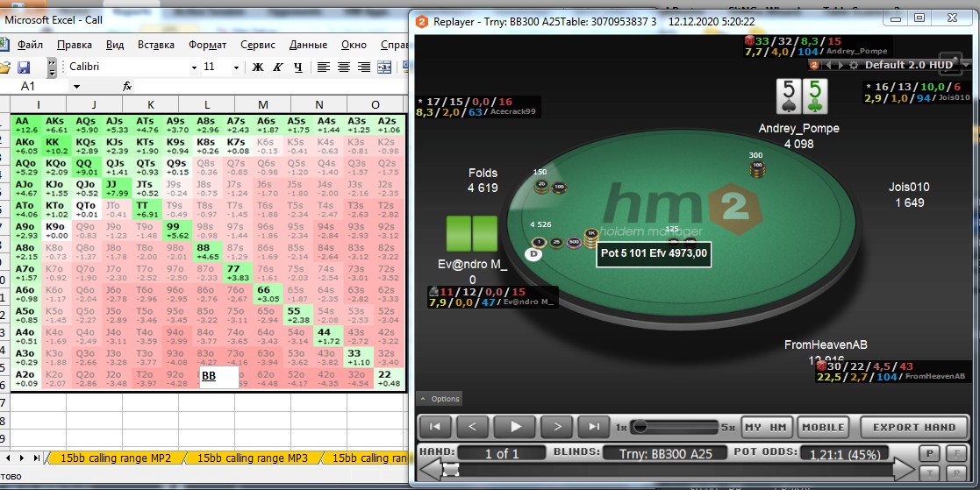
Task: Open the Вид menu in Excel
Action: coord(114,45)
